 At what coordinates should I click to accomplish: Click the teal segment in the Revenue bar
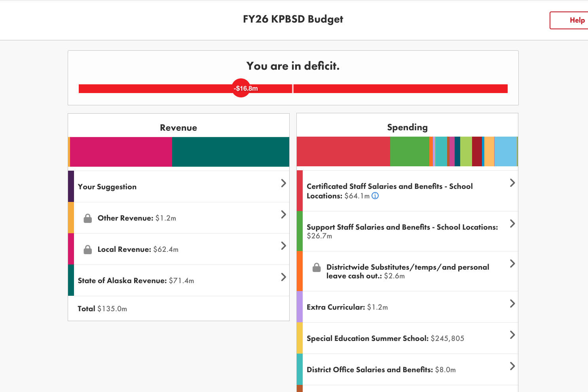[x=230, y=152]
